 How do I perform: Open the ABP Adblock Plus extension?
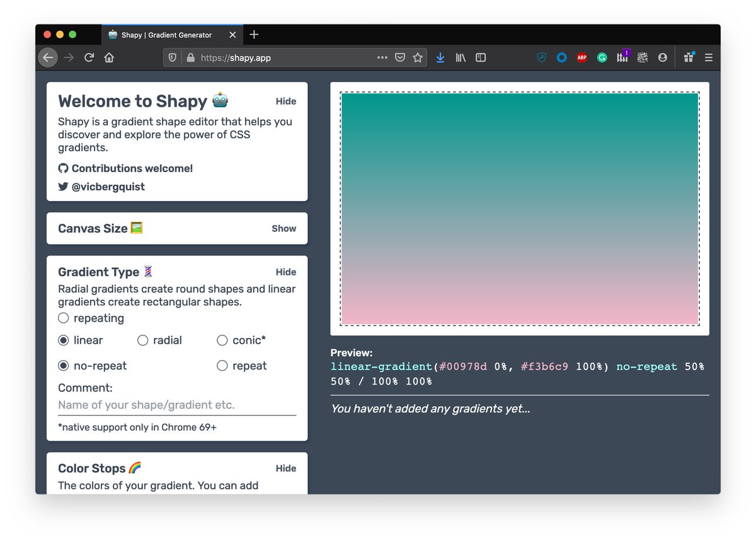coord(582,57)
